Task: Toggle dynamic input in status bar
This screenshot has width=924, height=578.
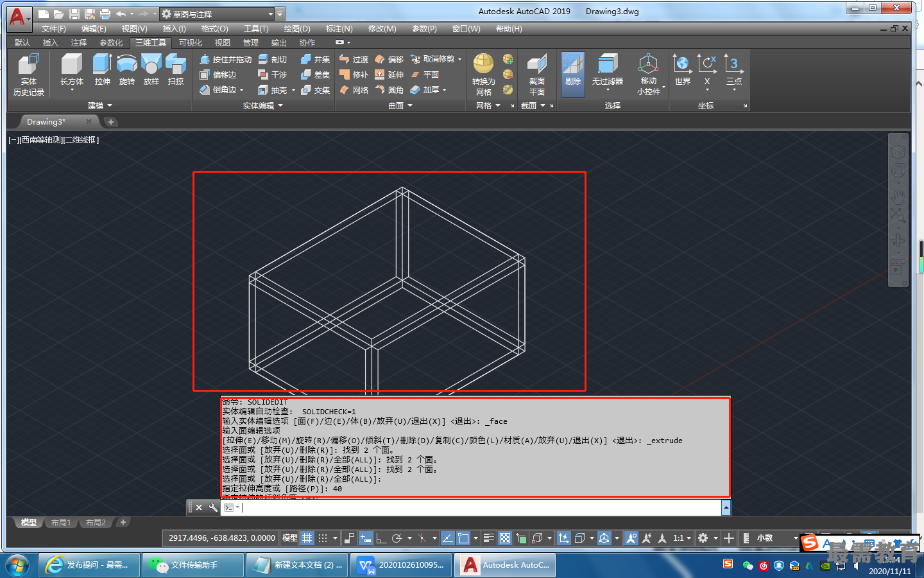Action: [365, 538]
